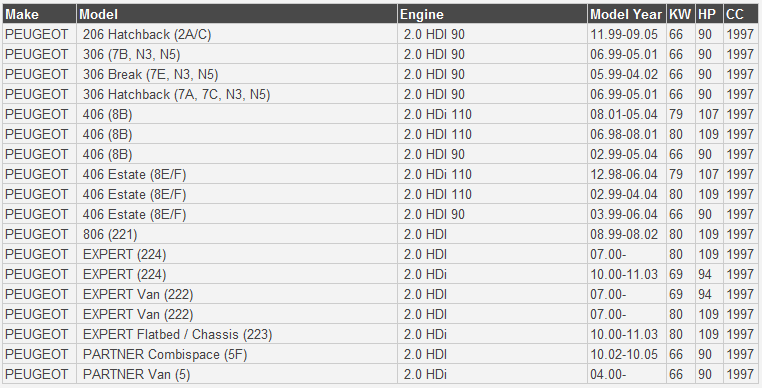
Task: Click the HP column header
Action: point(710,14)
